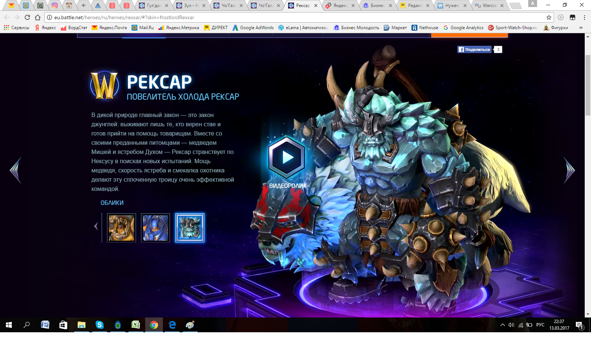Select the orange default Rexxar skin thumbnail
Screen dimensions: 591x364
coord(122,228)
